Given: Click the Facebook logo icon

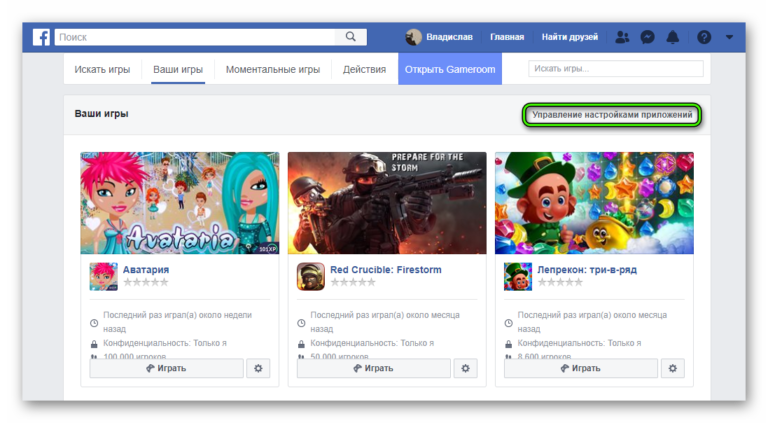Looking at the screenshot, I should pyautogui.click(x=41, y=37).
